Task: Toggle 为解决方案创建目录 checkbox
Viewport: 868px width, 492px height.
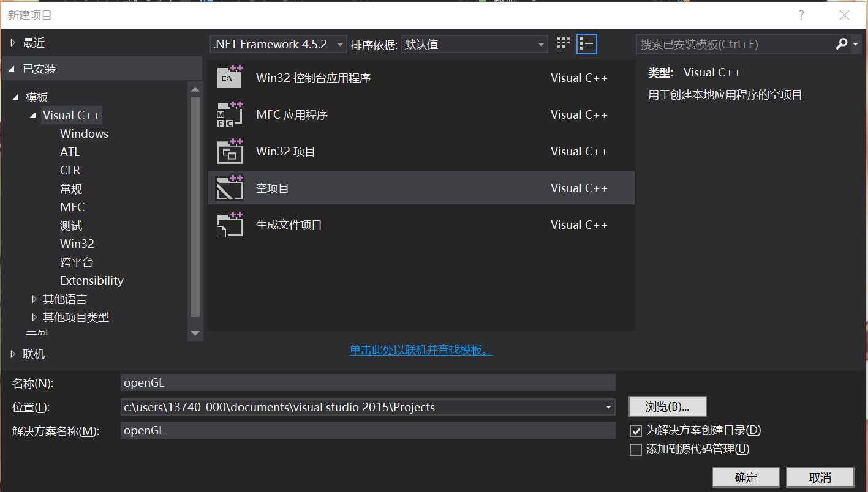Action: click(x=636, y=431)
